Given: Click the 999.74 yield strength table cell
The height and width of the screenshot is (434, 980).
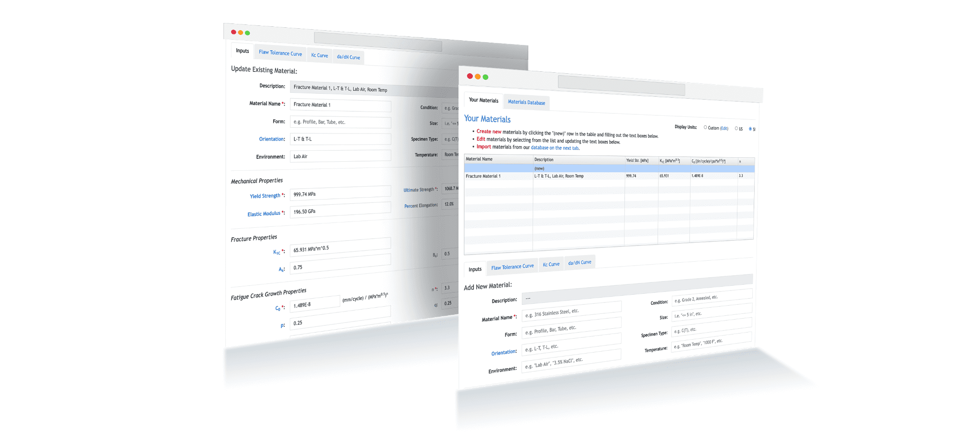Looking at the screenshot, I should [x=641, y=176].
